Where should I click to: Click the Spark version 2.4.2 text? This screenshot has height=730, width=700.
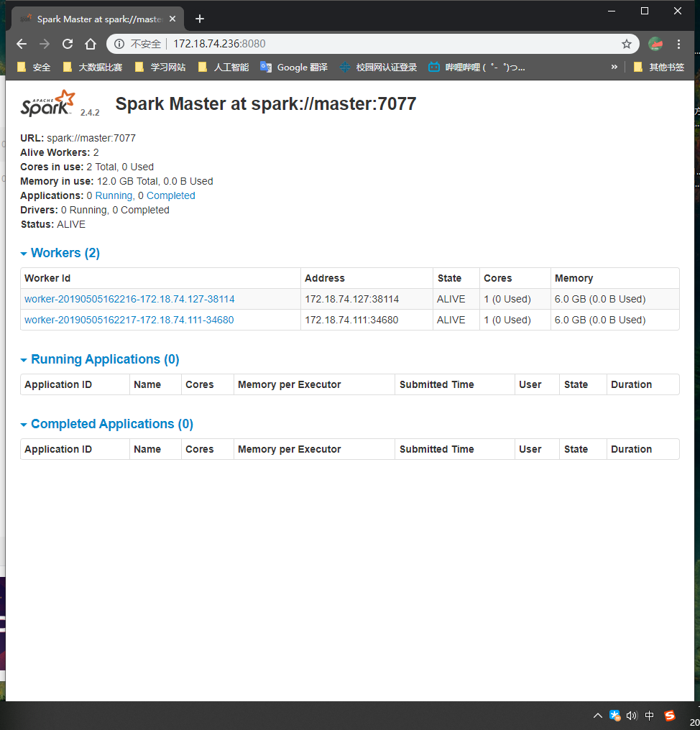(x=90, y=113)
